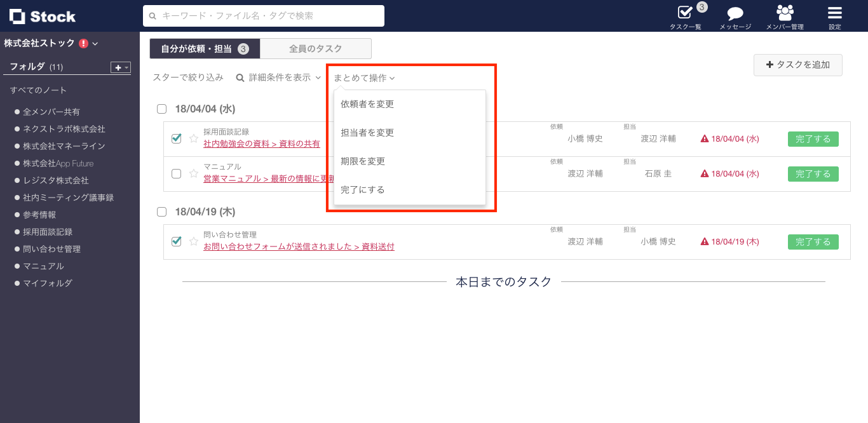
Task: Open the メッセージ speech bubble icon
Action: pos(735,13)
